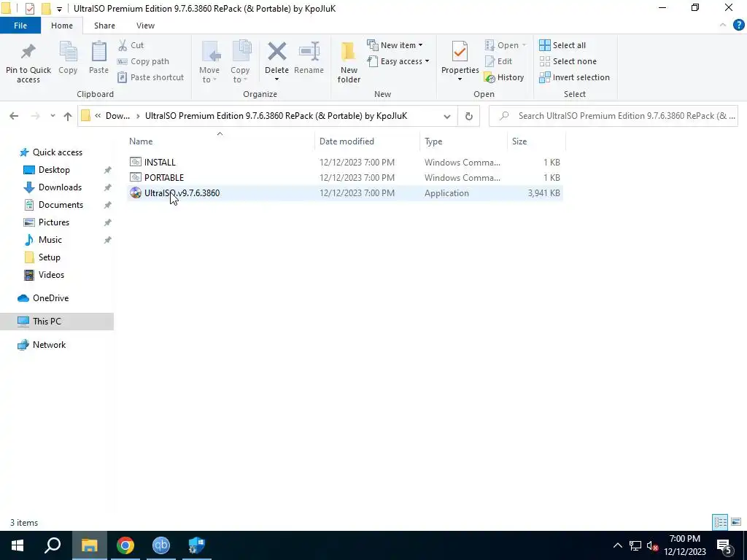Image resolution: width=747 pixels, height=560 pixels.
Task: Show hidden system tray icons
Action: coord(617,545)
